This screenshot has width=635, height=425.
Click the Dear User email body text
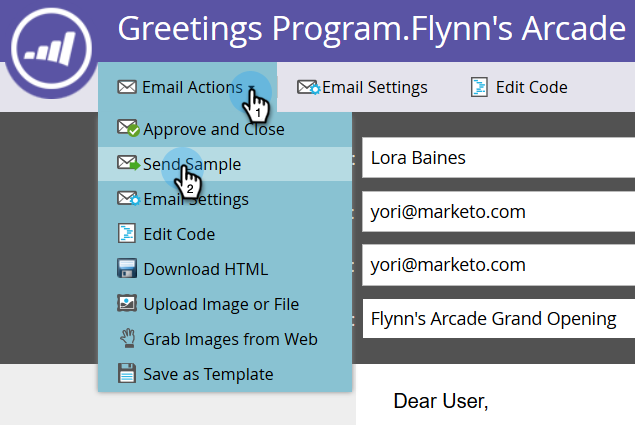click(441, 401)
